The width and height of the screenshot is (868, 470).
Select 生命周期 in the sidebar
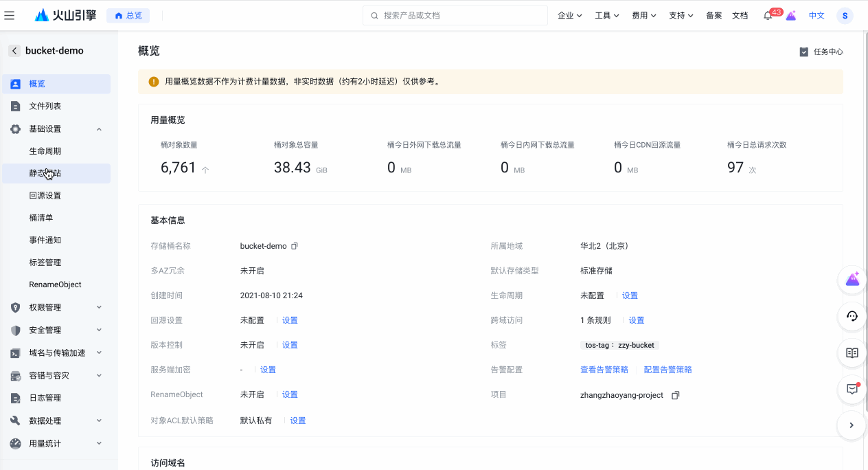tap(45, 151)
